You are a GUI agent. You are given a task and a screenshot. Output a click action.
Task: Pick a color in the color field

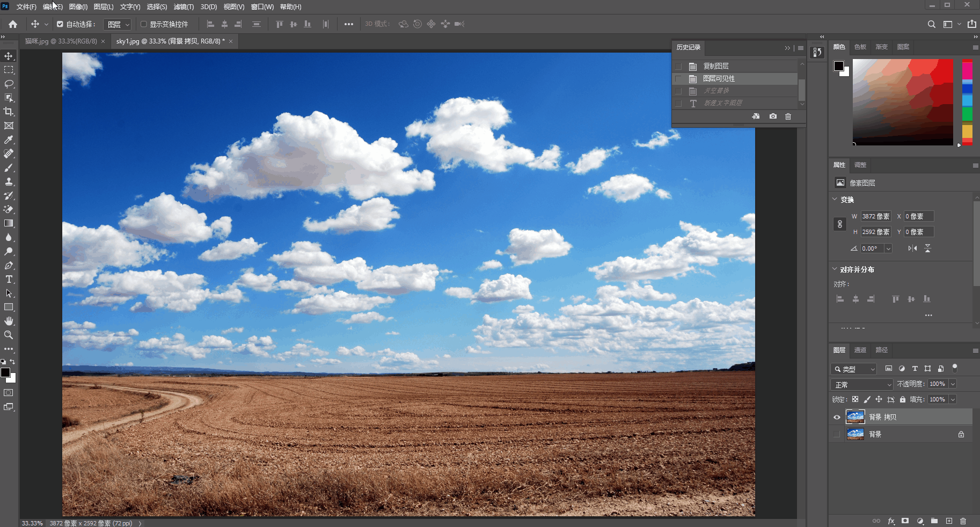point(903,102)
